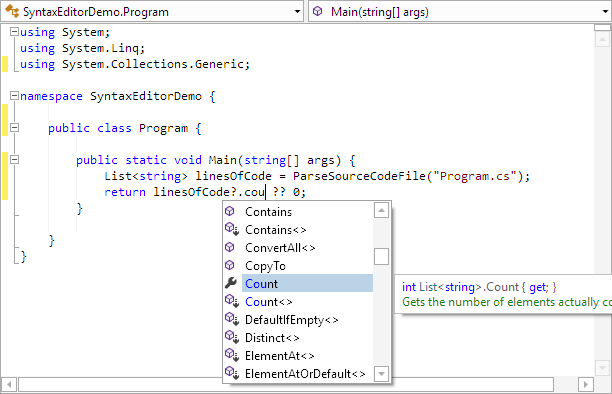Screen dimensions: 612x394
Task: Collapse the Main method block
Action: point(14,159)
